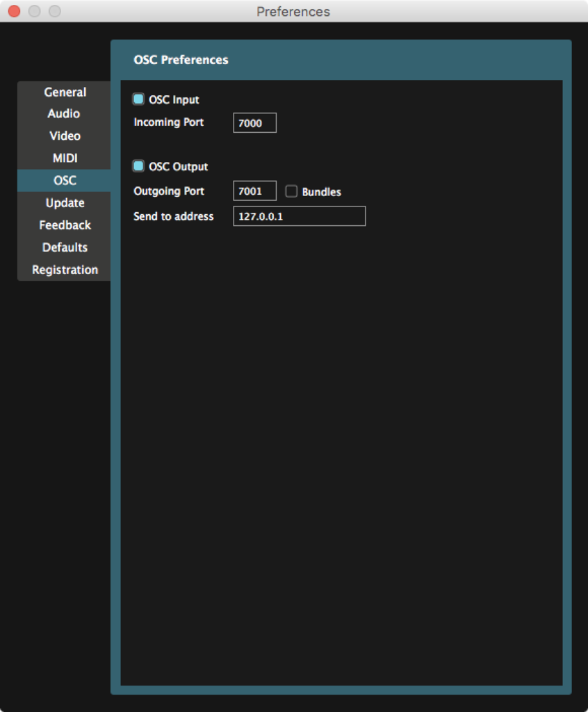Screen dimensions: 588x712
Task: Uncheck the OSC Output checkbox
Action: pos(138,166)
